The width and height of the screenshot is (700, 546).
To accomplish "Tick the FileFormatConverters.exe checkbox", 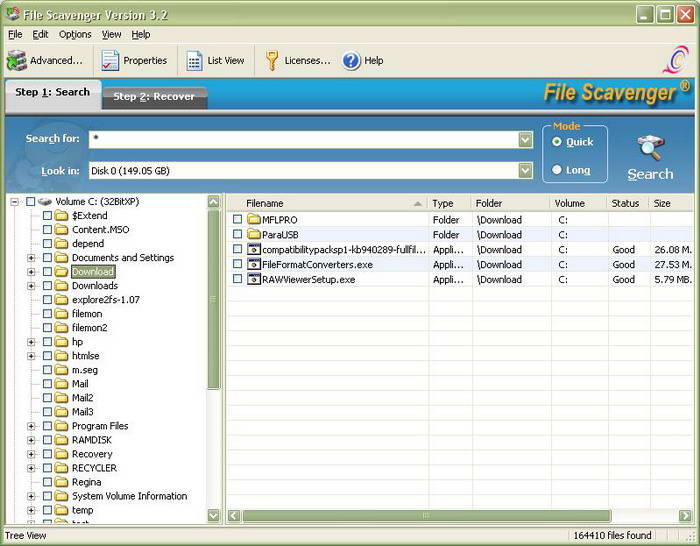I will pyautogui.click(x=238, y=264).
